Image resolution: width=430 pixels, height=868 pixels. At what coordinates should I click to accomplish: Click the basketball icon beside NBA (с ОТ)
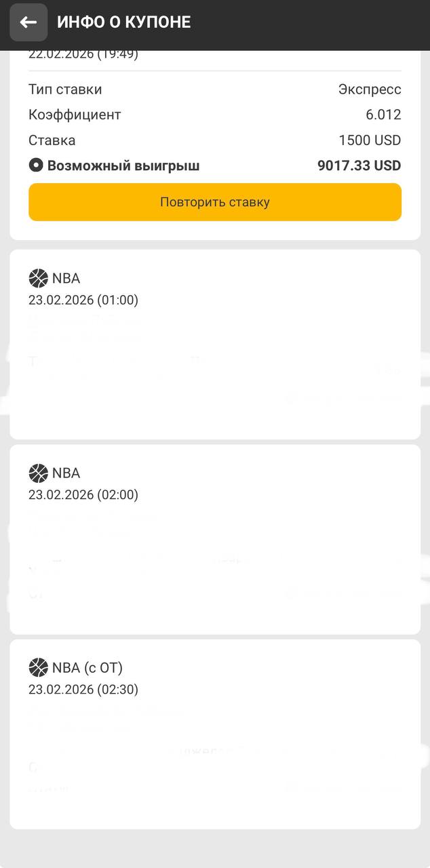pyautogui.click(x=39, y=667)
